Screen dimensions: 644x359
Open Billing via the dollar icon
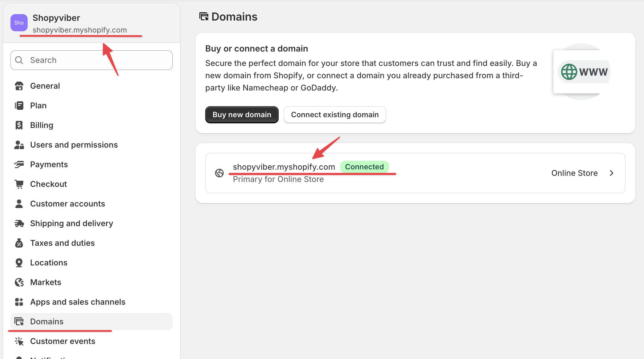(x=19, y=125)
